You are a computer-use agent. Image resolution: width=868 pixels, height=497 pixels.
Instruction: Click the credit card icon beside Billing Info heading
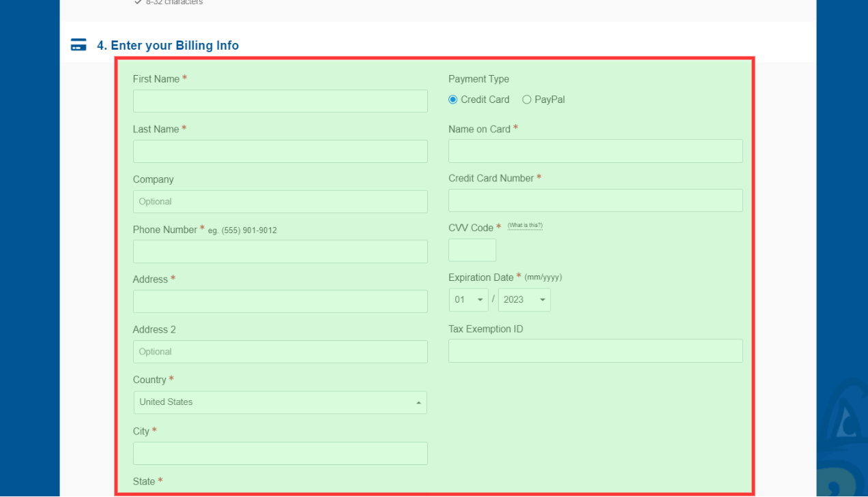[78, 45]
